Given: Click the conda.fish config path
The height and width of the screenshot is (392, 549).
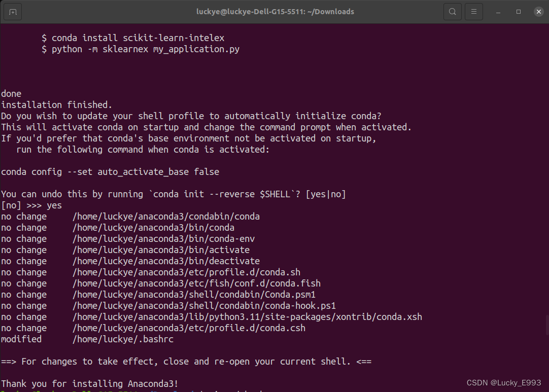Looking at the screenshot, I should (196, 283).
